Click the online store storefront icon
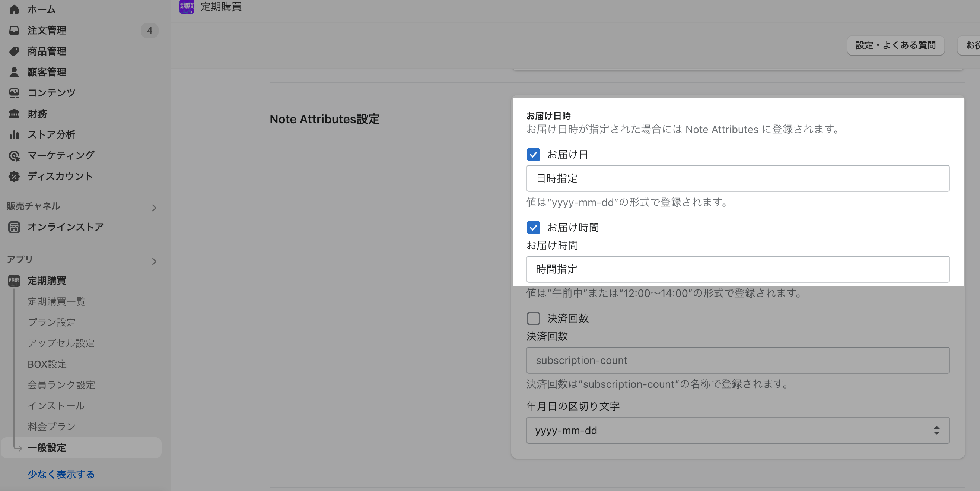The width and height of the screenshot is (980, 491). tap(14, 227)
